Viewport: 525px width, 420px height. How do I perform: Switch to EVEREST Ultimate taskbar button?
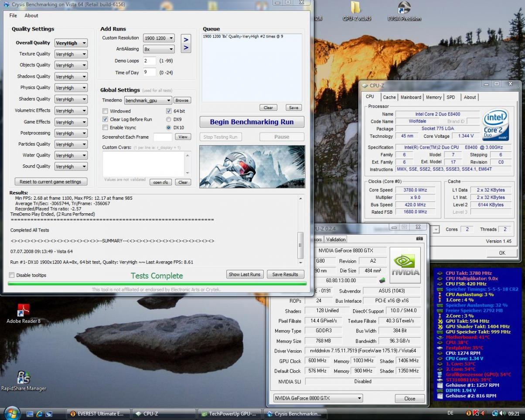[98, 414]
